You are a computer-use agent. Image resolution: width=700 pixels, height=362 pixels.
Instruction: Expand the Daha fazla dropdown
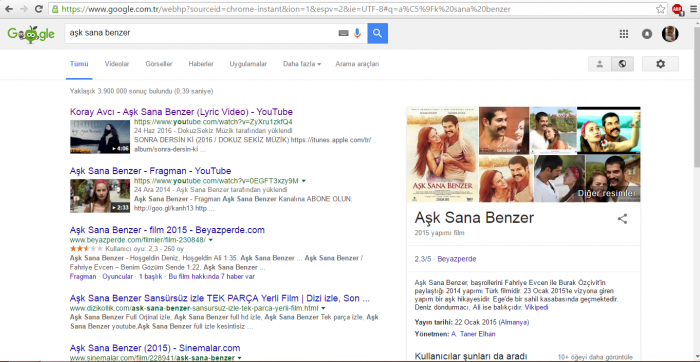point(302,64)
